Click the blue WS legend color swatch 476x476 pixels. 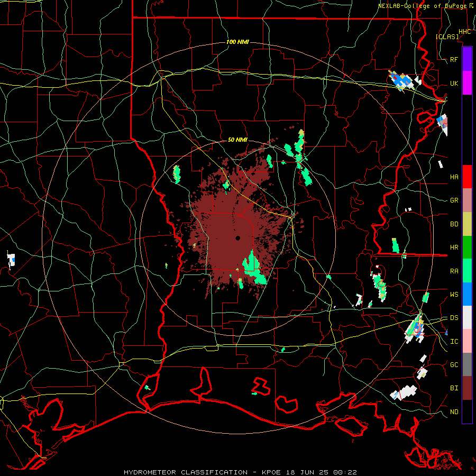467,294
